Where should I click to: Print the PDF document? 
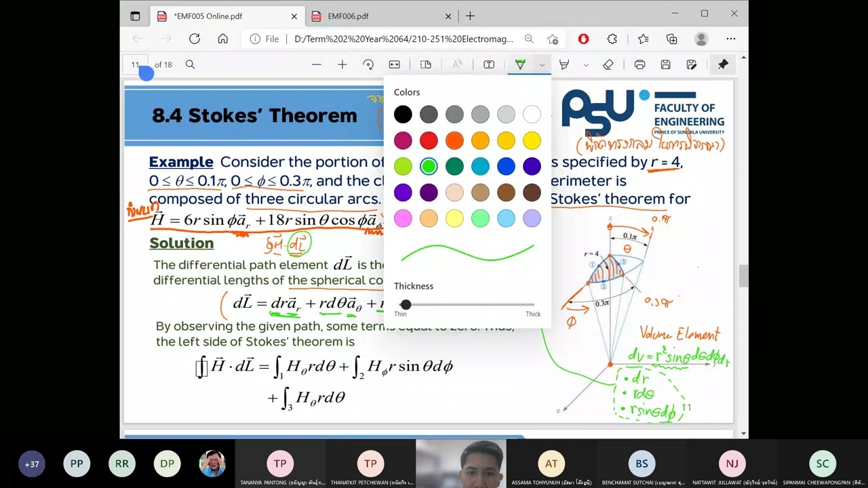tap(639, 64)
